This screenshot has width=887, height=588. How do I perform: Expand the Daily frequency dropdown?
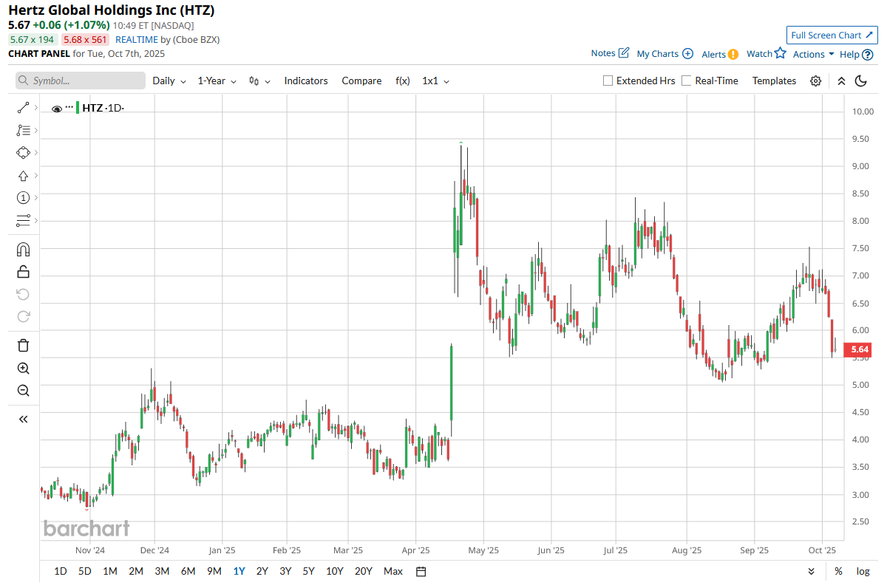pyautogui.click(x=169, y=81)
